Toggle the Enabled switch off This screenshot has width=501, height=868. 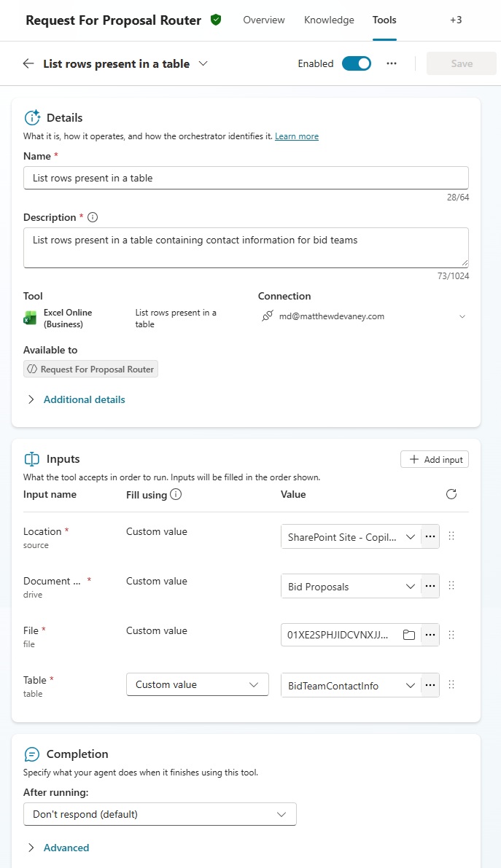coord(356,63)
